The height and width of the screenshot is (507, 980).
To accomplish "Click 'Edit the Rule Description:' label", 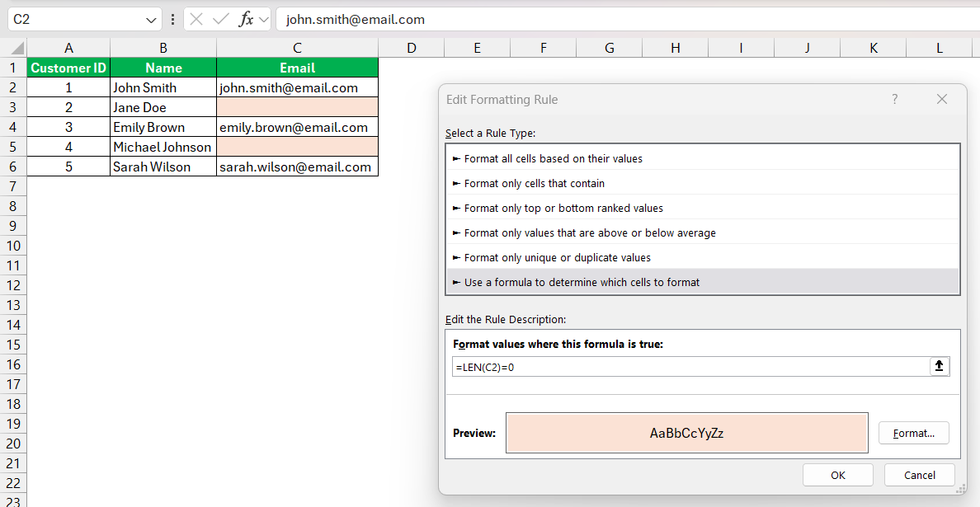I will (505, 319).
